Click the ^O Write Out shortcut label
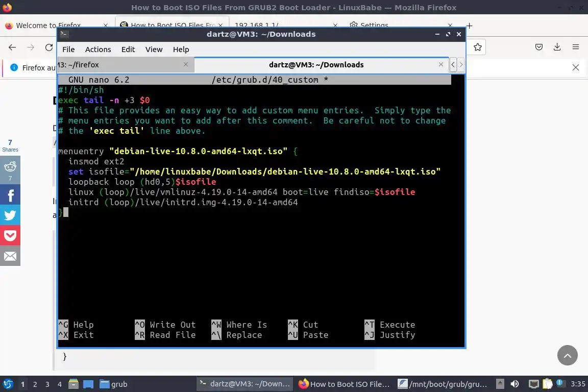Screen dimensions: 588x392 point(165,325)
